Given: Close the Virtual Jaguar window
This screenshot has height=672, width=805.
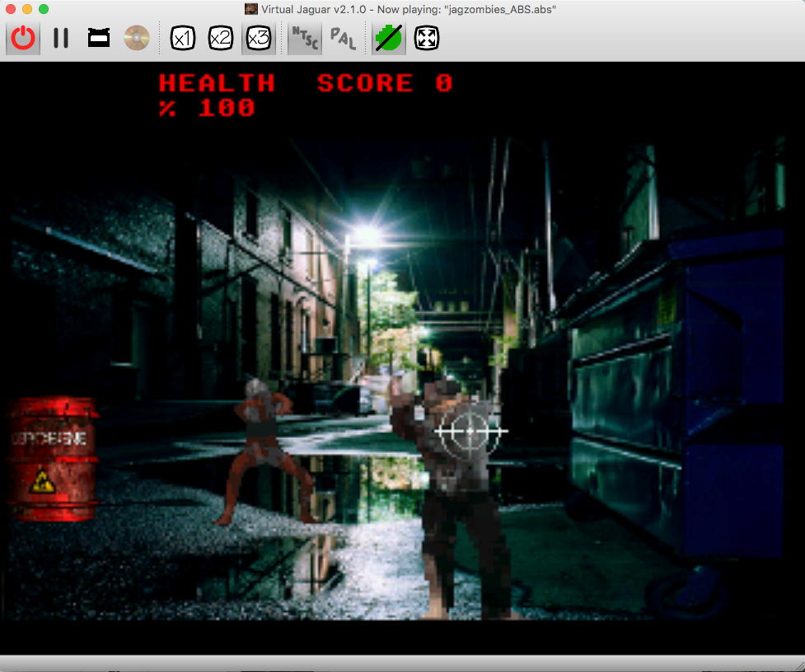Looking at the screenshot, I should click(x=11, y=9).
